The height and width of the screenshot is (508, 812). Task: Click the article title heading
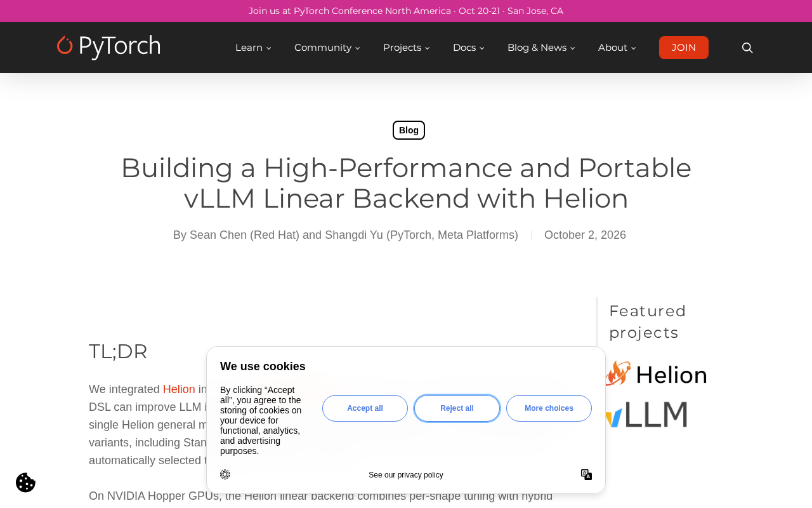(x=406, y=183)
